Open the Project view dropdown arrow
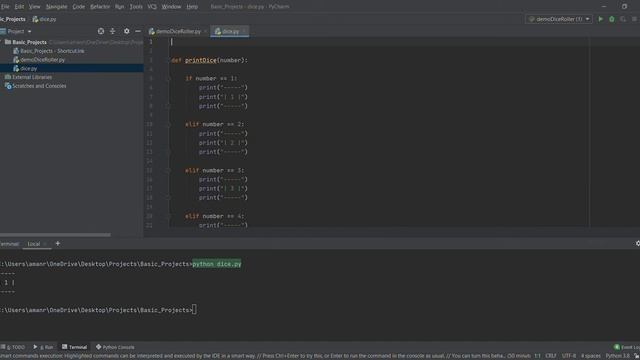The height and width of the screenshot is (360, 640). coord(29,31)
